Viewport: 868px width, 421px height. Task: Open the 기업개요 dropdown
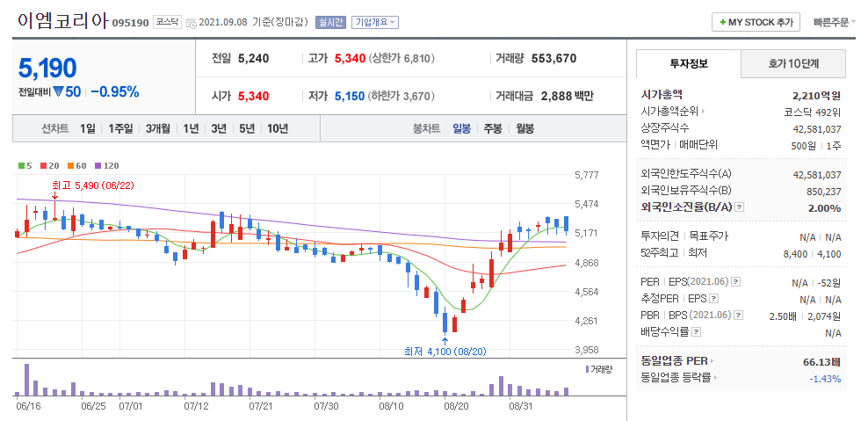point(375,23)
